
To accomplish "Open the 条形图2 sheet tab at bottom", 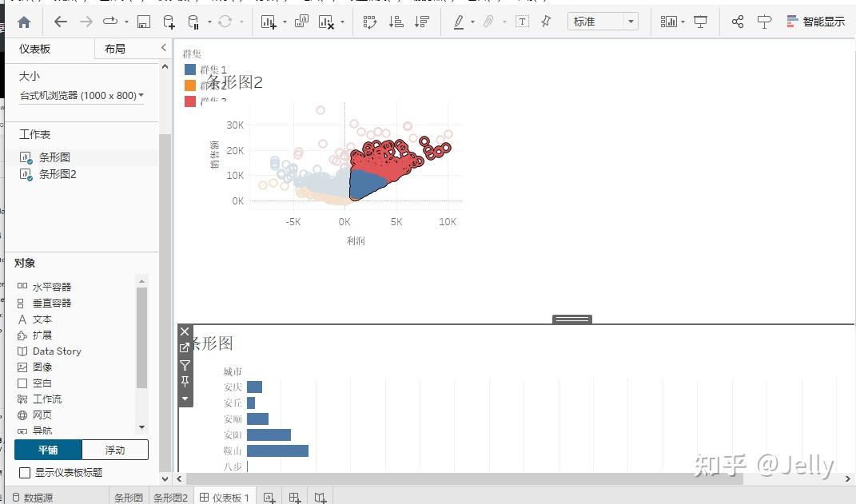I will coord(171,498).
